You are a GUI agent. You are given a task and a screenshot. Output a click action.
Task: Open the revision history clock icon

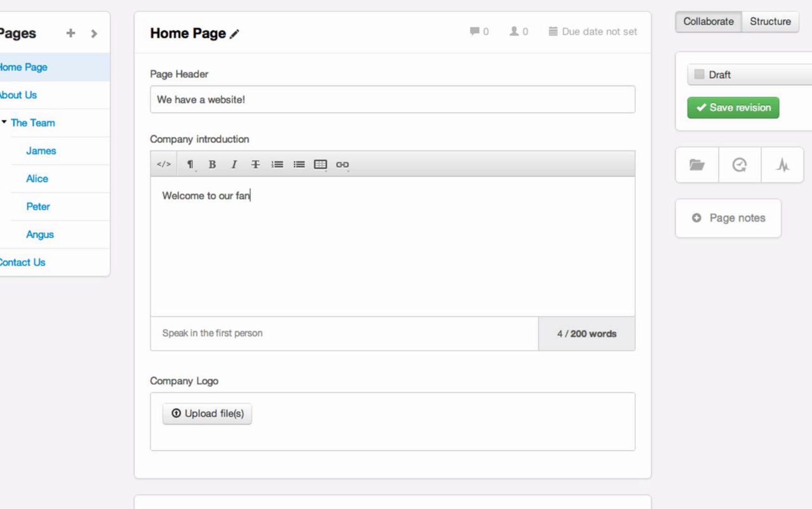tap(740, 165)
